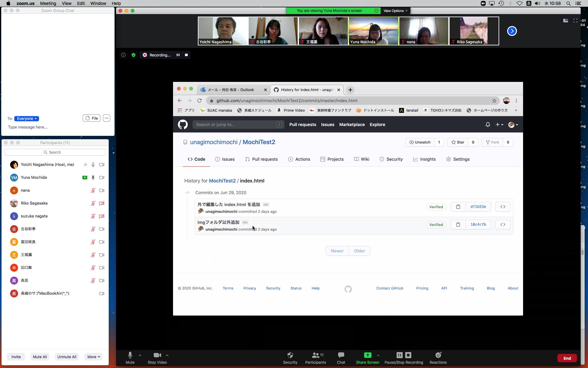Screen dimensions: 588x368
Task: Pause the recording indicator
Action: tap(178, 55)
